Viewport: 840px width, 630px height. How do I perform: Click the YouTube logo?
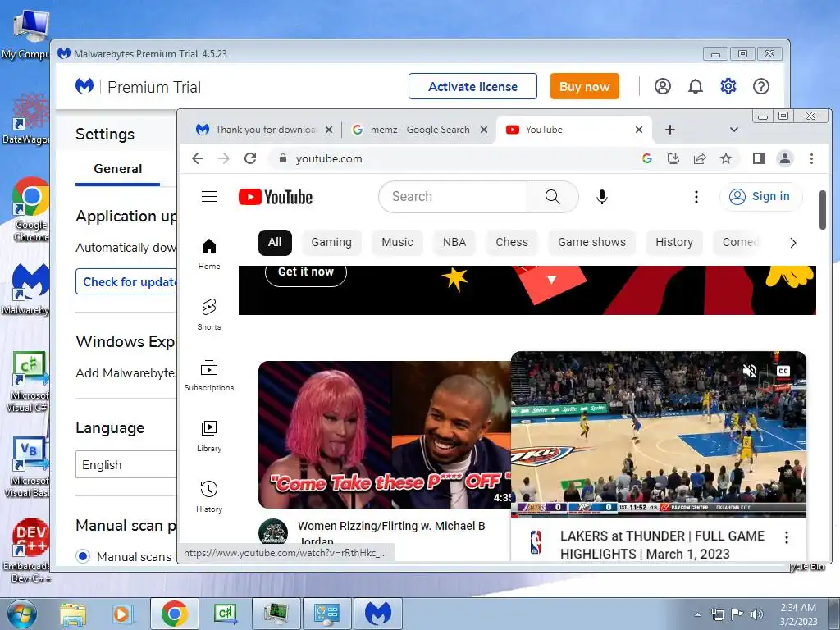pos(276,197)
